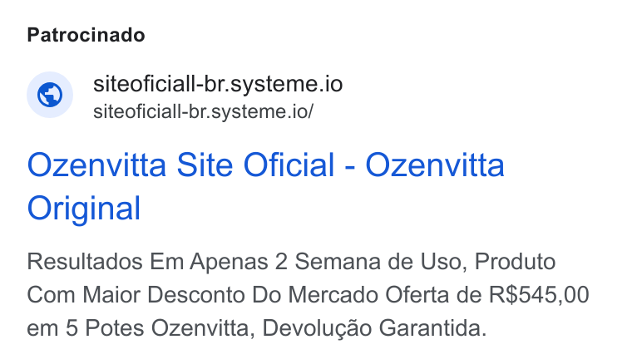Open the Ozenvitta Site Oficial ad headline
632x364 pixels.
tap(265, 186)
